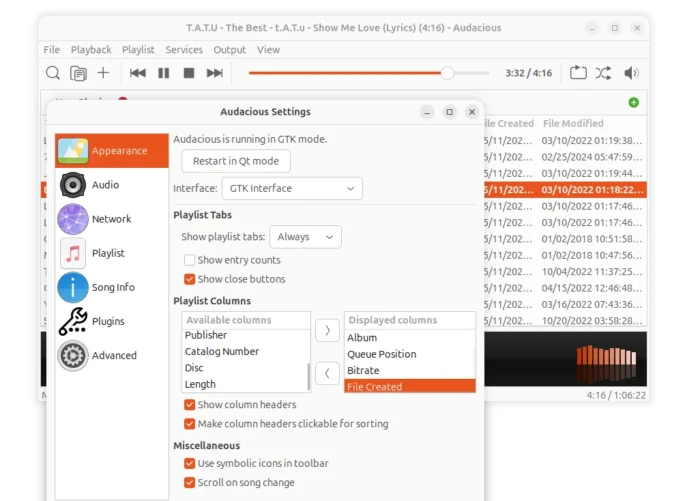The height and width of the screenshot is (501, 700).
Task: Expand the GTK Interface dropdown
Action: click(x=292, y=188)
